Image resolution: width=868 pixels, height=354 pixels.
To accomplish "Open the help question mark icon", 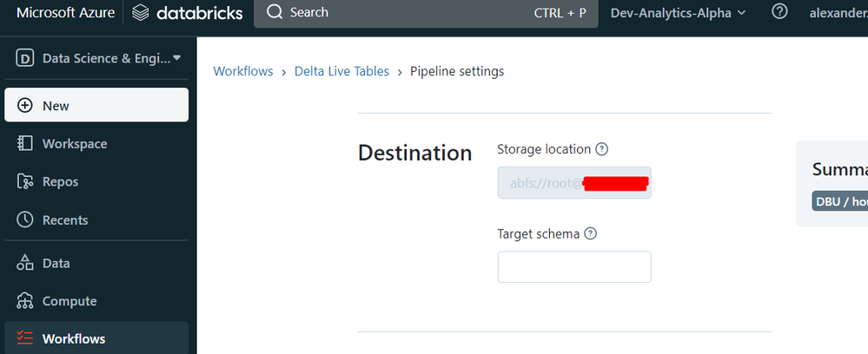I will (779, 12).
